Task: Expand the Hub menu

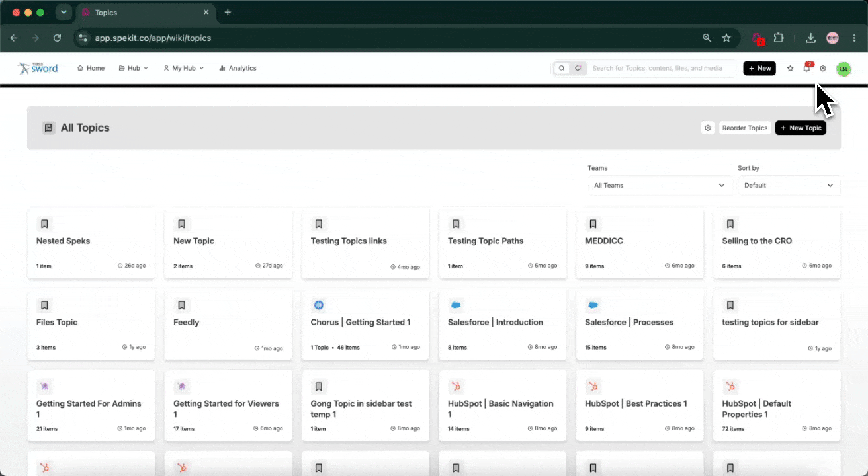Action: click(x=133, y=68)
